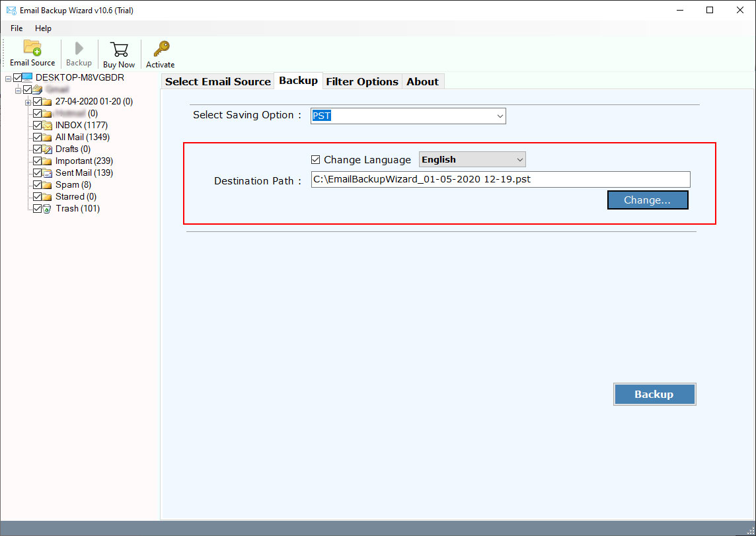Open the About tab
Screen dimensions: 756x536
423,81
